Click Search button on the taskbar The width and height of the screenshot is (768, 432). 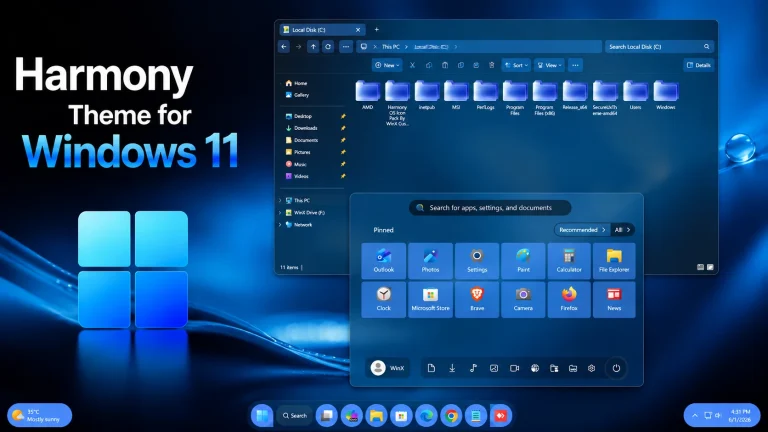pyautogui.click(x=294, y=415)
